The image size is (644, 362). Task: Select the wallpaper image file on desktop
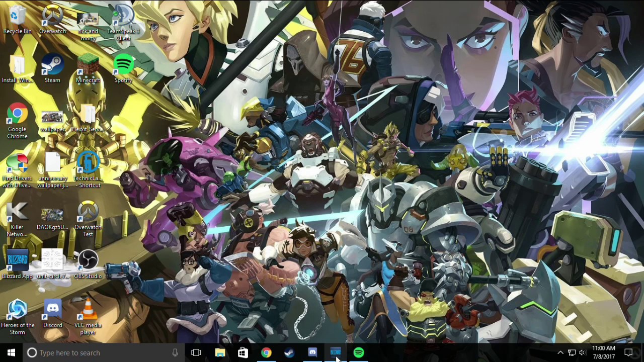tap(52, 121)
